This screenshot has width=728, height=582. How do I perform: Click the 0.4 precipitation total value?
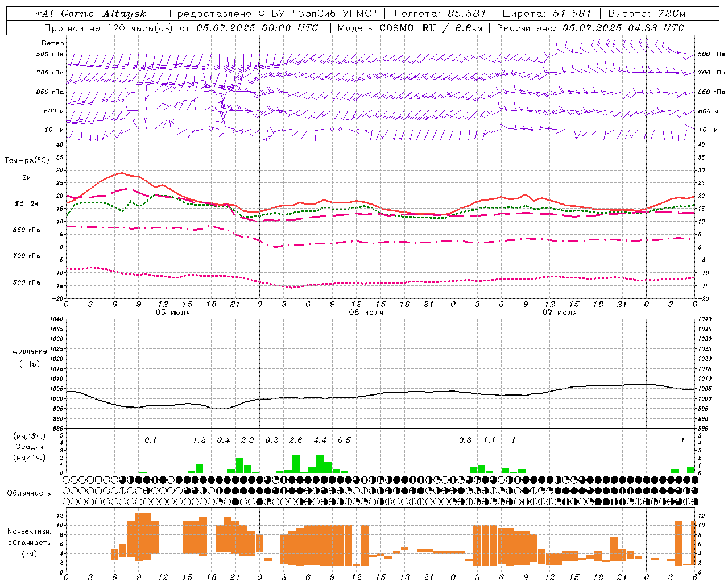tap(224, 440)
